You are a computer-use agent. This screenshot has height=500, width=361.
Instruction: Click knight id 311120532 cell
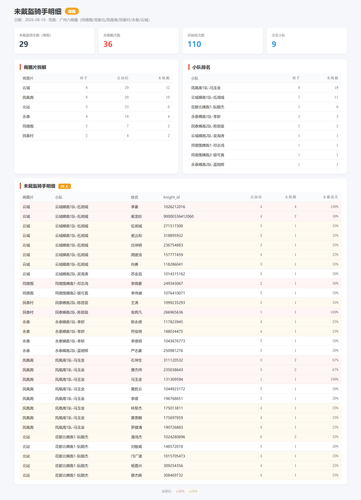click(x=173, y=360)
